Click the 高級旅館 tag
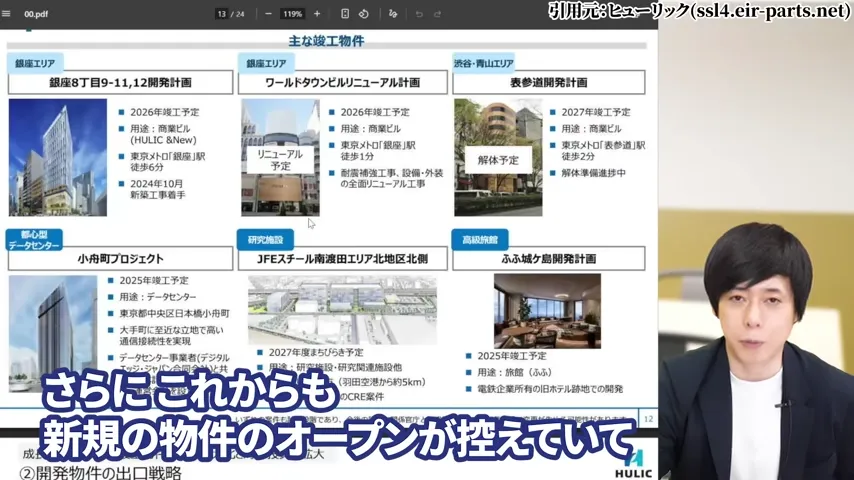 [480, 240]
